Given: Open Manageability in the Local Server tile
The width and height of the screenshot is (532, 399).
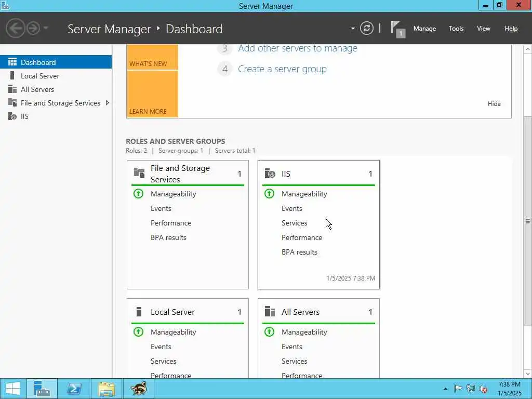Looking at the screenshot, I should 174,332.
